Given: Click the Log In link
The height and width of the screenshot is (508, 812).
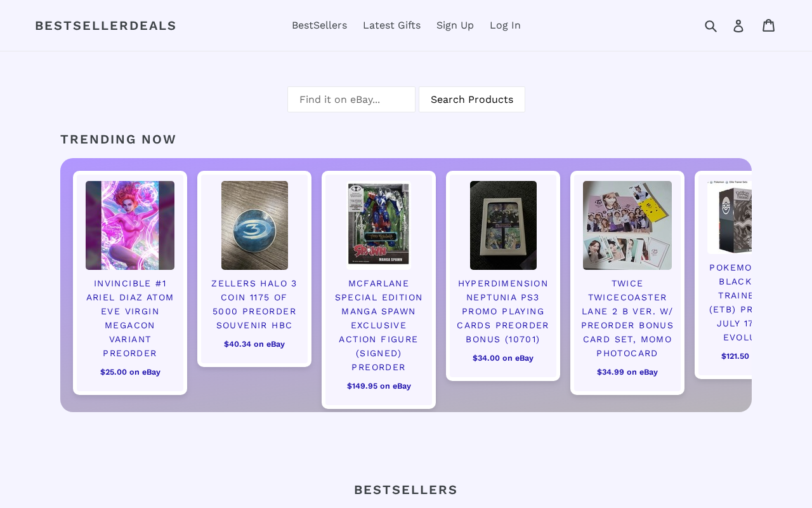Looking at the screenshot, I should pos(505,25).
